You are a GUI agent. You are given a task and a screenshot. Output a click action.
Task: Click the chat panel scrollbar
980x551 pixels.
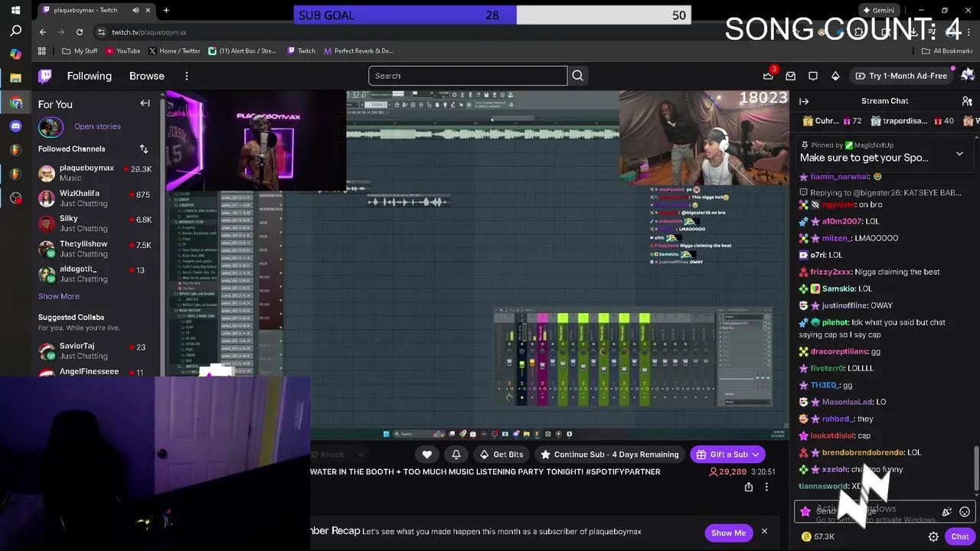click(x=975, y=467)
